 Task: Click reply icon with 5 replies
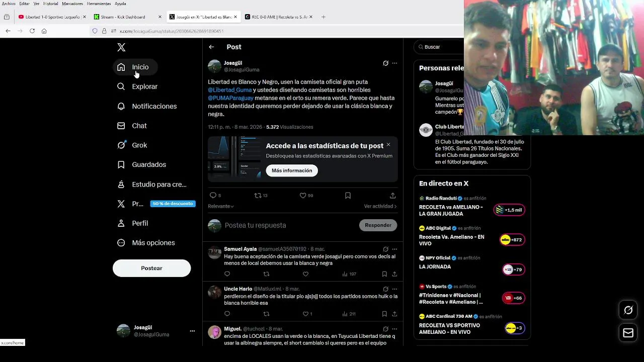click(x=215, y=196)
